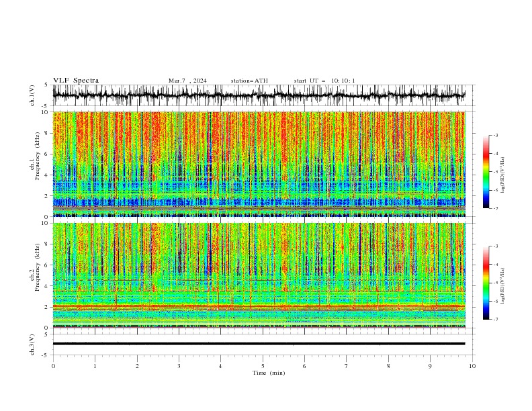This screenshot has height=411, width=532.
Task: Click the 'Time (min)' axis label
Action: click(269, 373)
